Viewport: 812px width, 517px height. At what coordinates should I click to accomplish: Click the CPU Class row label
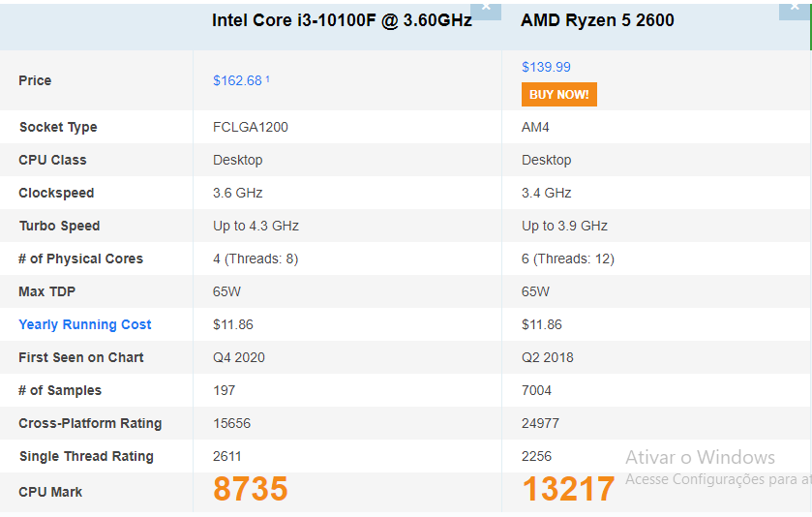click(x=52, y=160)
